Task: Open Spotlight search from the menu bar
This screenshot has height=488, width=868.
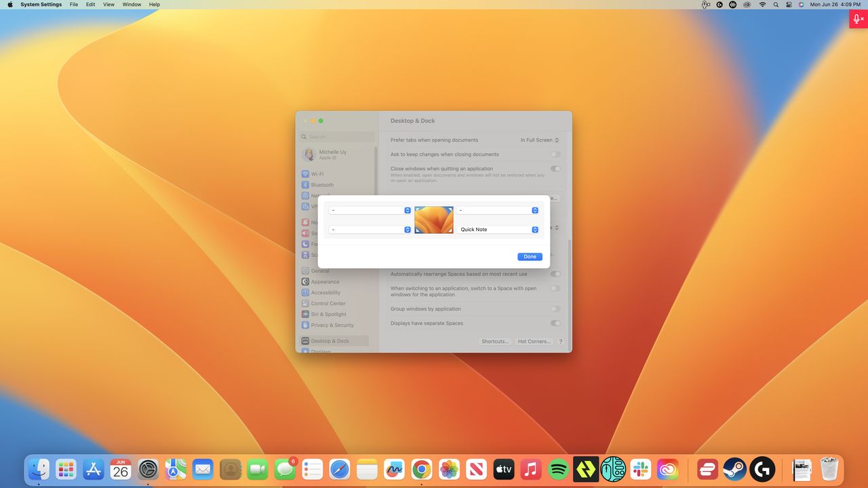Action: click(x=776, y=5)
